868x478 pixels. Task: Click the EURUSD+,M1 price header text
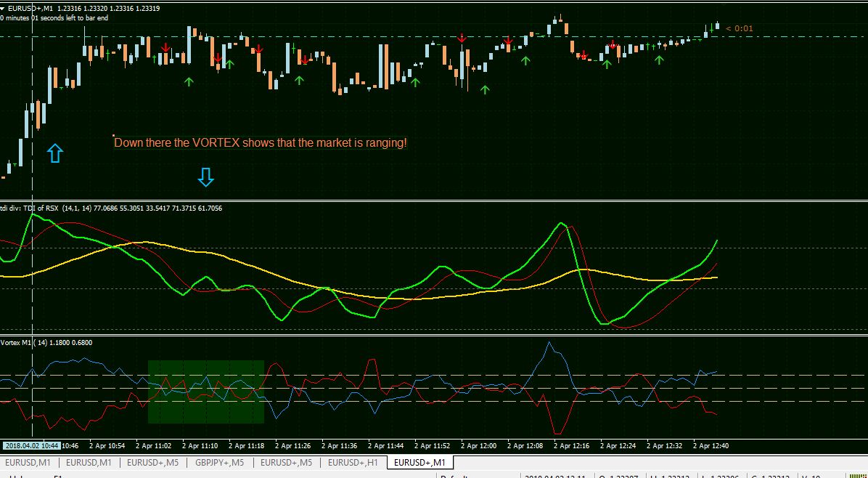[x=84, y=9]
